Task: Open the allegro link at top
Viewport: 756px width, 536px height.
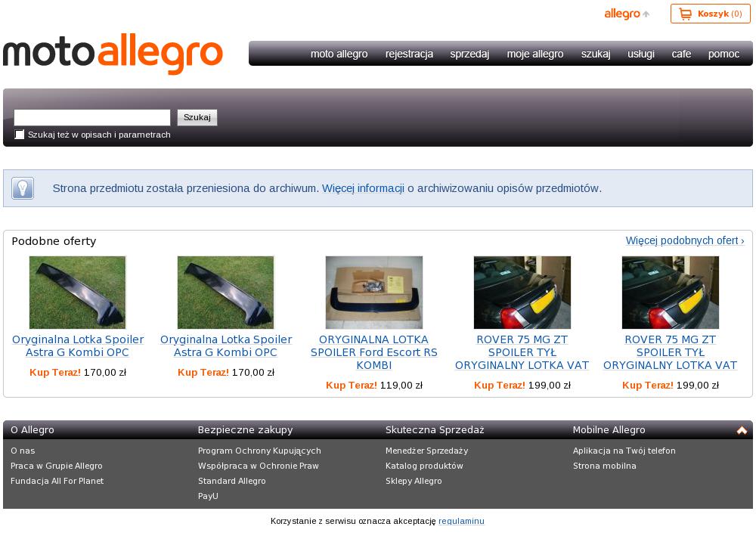Action: click(627, 14)
